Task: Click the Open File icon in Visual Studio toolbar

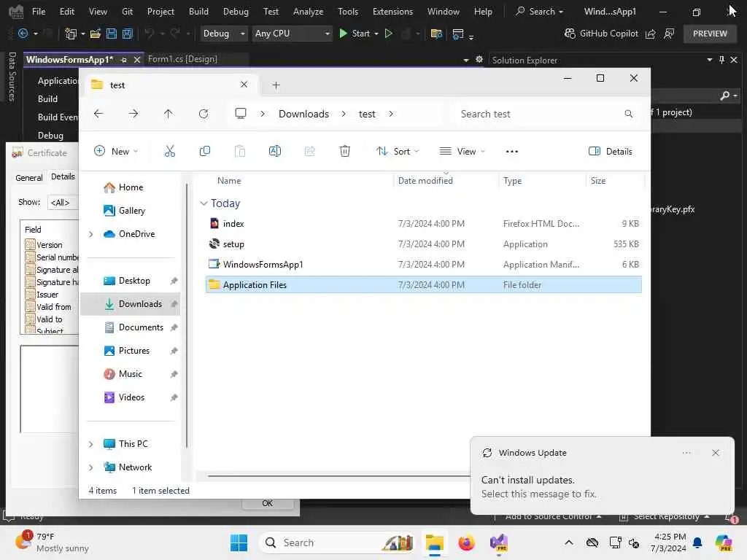Action: point(96,34)
